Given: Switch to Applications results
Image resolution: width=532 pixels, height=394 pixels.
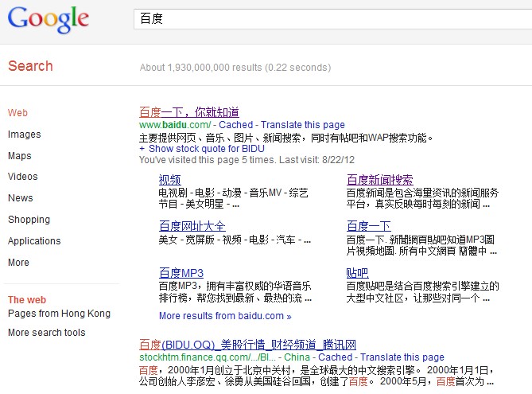Looking at the screenshot, I should tap(34, 241).
